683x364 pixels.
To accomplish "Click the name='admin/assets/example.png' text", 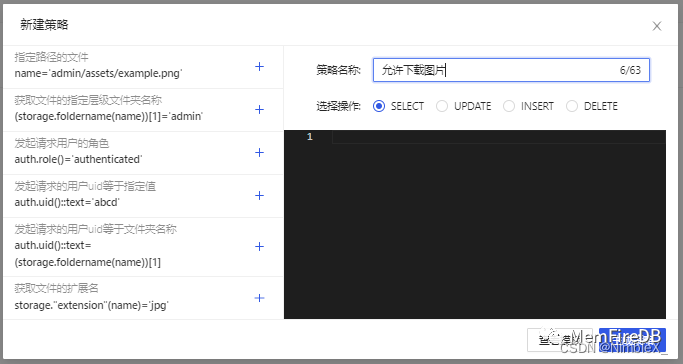I will coord(98,73).
